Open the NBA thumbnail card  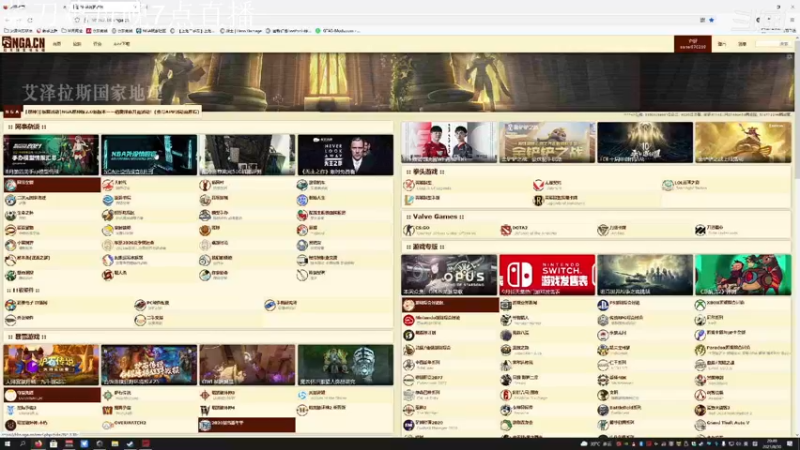pos(149,155)
